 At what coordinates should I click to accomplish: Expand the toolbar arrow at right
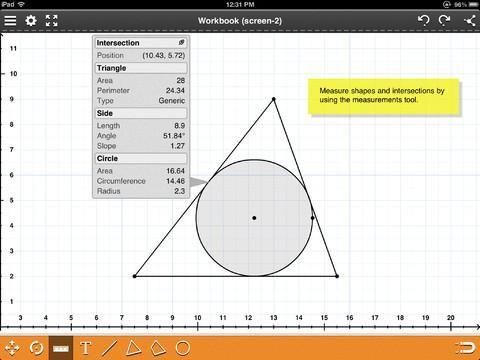point(466,348)
